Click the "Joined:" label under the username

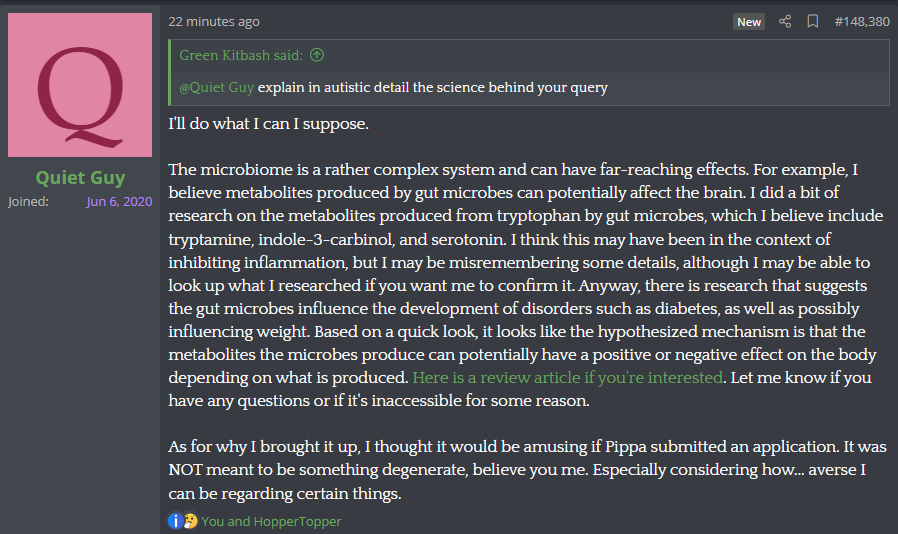[x=29, y=202]
